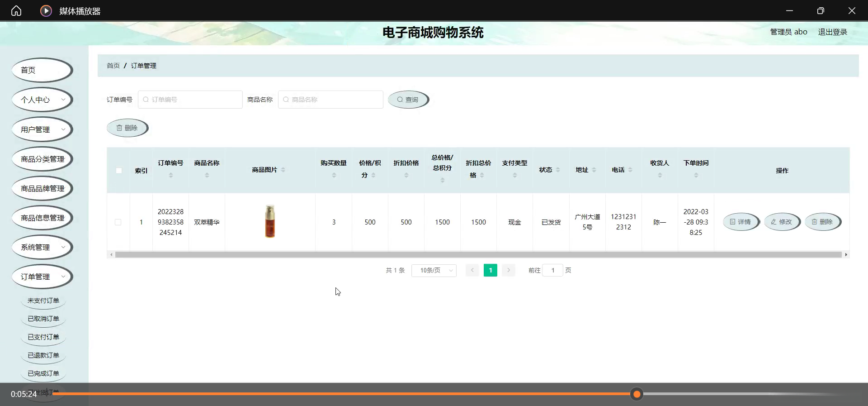The width and height of the screenshot is (868, 406).
Task: Click the 已发货 status cell
Action: (x=551, y=222)
